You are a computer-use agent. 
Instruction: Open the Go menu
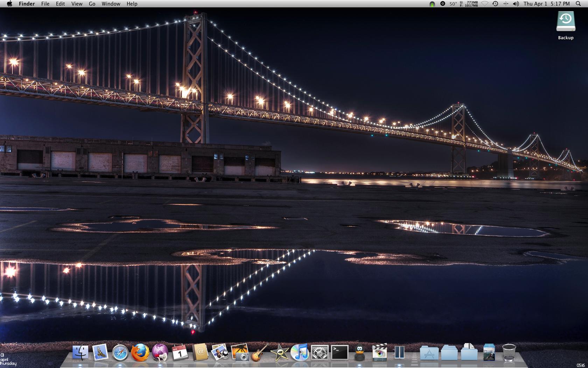(x=92, y=4)
